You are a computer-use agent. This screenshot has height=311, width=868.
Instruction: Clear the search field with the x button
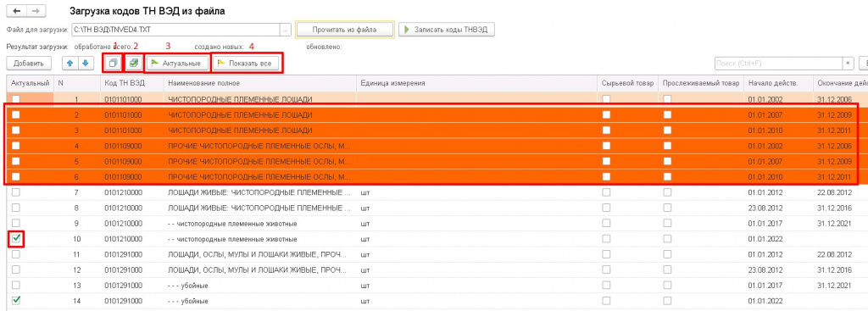(848, 64)
